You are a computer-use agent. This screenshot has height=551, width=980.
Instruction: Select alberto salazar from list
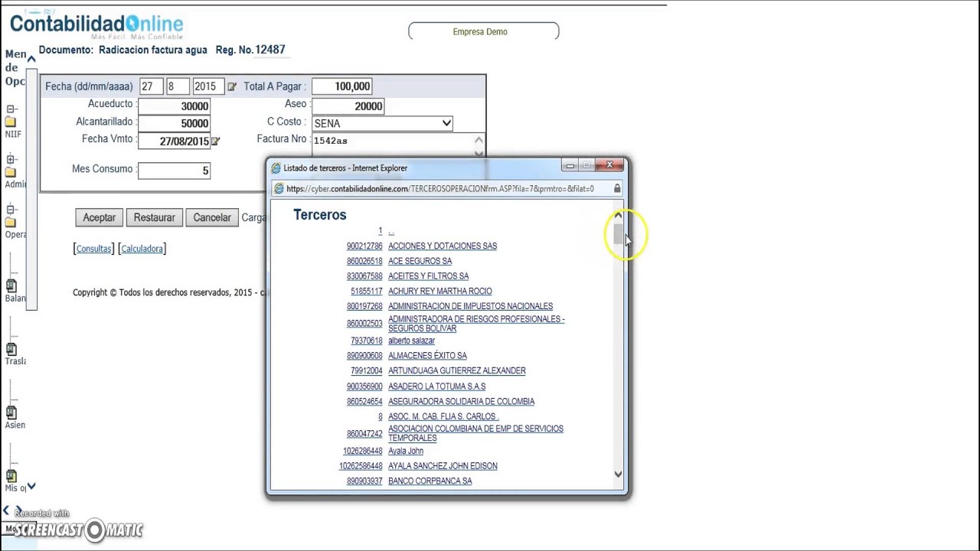point(411,341)
